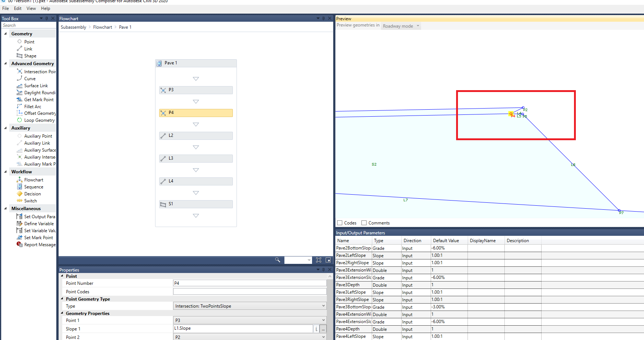Enable the Codes checkbox in Preview
This screenshot has height=340, width=644.
coord(340,223)
